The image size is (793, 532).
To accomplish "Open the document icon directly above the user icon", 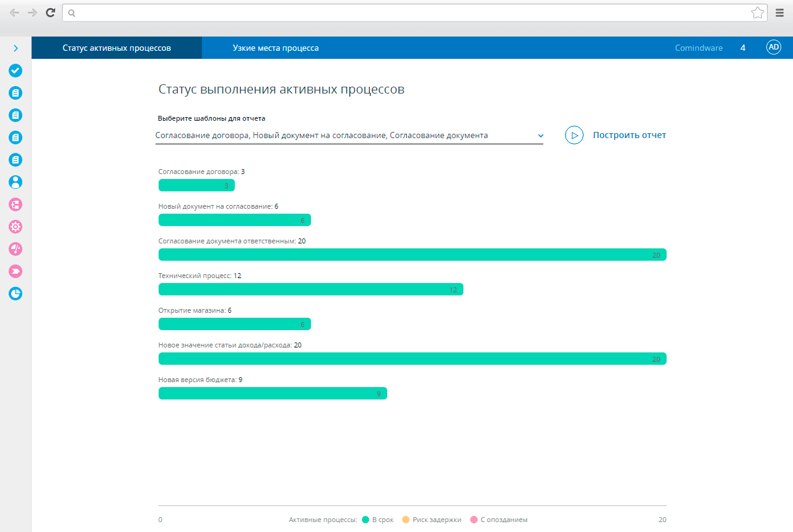I will click(x=15, y=160).
